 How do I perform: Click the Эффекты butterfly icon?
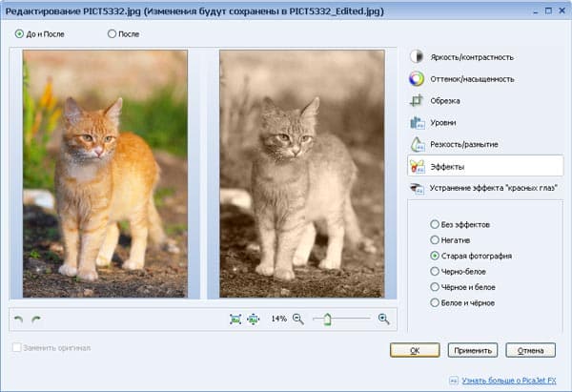(418, 167)
